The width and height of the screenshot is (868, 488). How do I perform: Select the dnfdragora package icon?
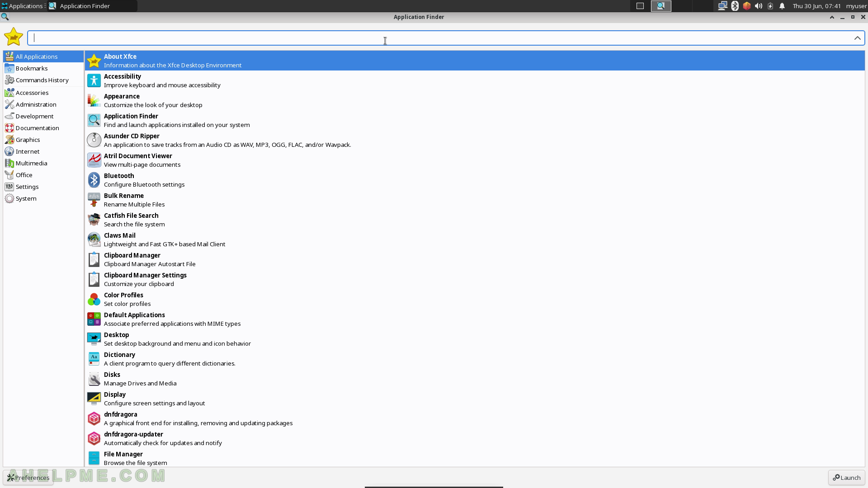point(94,418)
